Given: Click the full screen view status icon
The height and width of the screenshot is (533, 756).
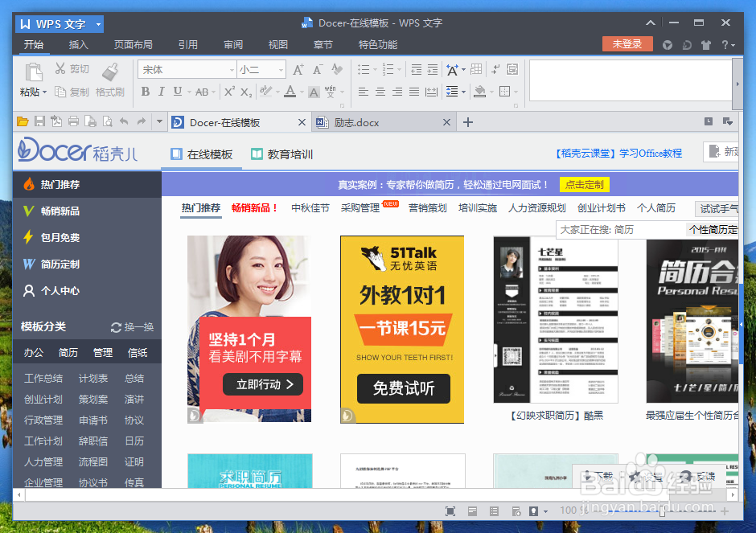Looking at the screenshot, I should pos(450,511).
